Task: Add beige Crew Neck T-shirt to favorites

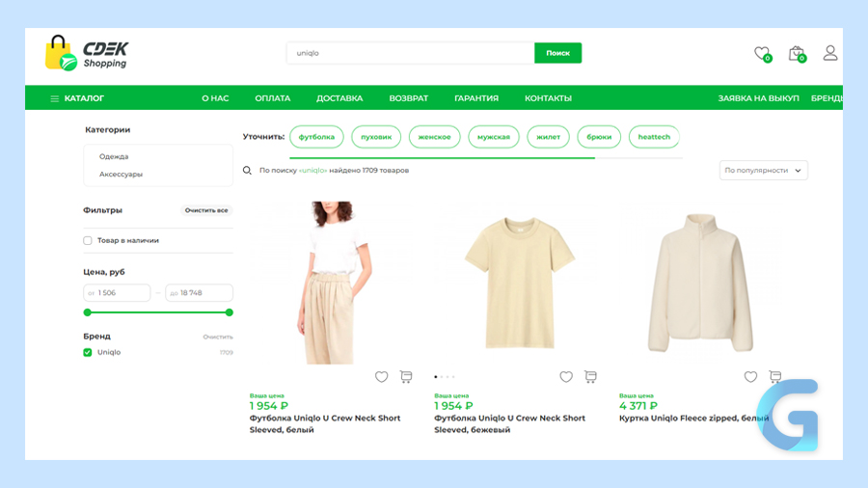Action: [566, 377]
